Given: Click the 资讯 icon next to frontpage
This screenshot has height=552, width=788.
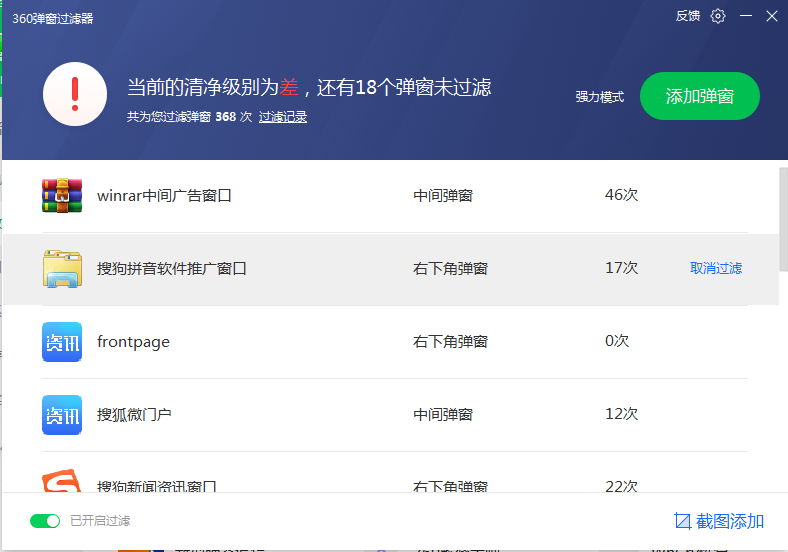Looking at the screenshot, I should pyautogui.click(x=62, y=342).
